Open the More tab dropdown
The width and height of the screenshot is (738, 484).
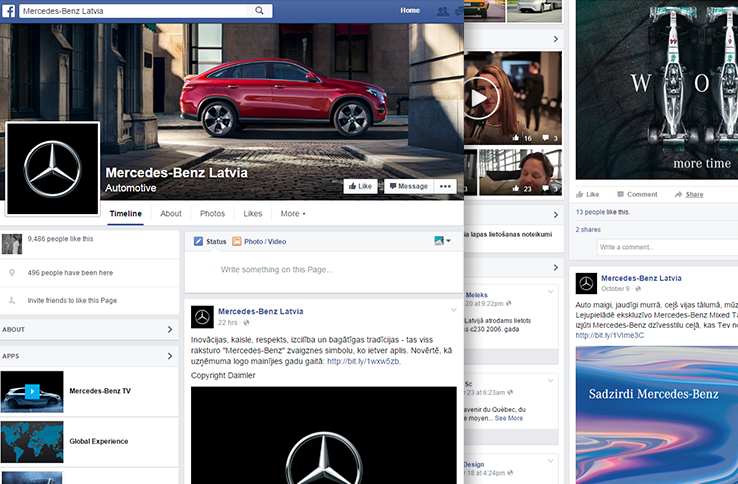293,214
